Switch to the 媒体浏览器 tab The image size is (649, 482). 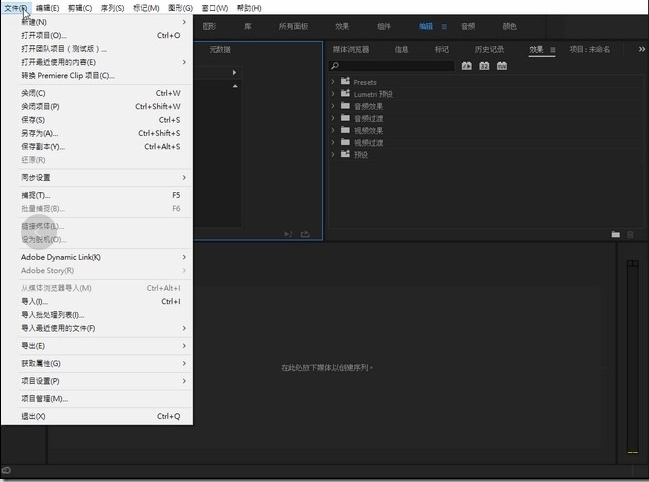[350, 48]
